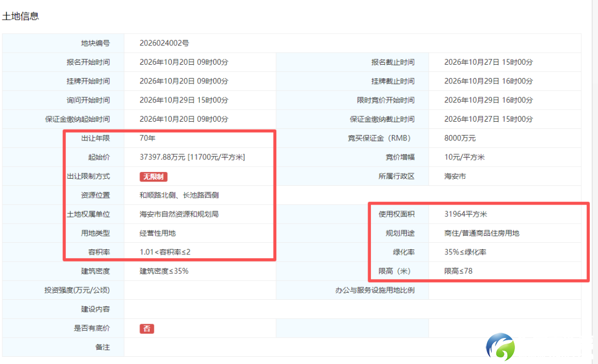Select the 海安市 district value
598x364 pixels.
pyautogui.click(x=455, y=176)
